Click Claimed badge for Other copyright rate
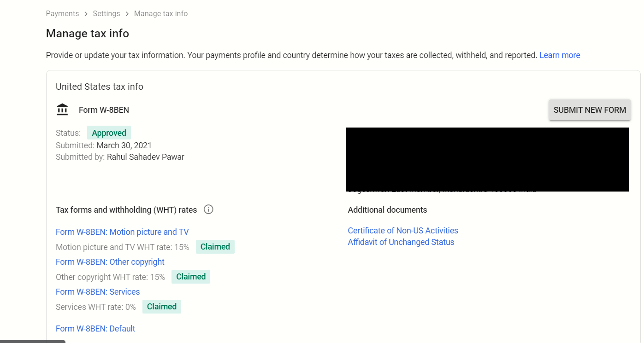Viewport: 644px width, 343px height. pyautogui.click(x=191, y=277)
